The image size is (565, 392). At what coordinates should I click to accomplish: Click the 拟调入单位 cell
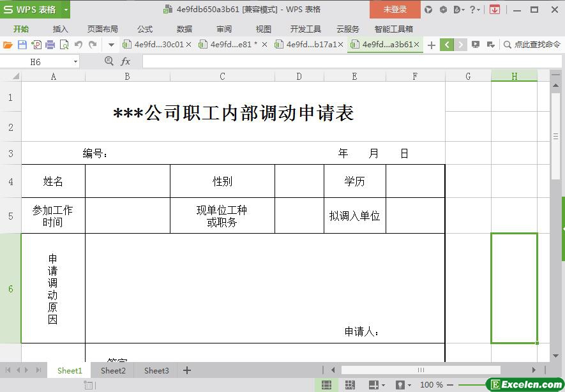tap(354, 215)
